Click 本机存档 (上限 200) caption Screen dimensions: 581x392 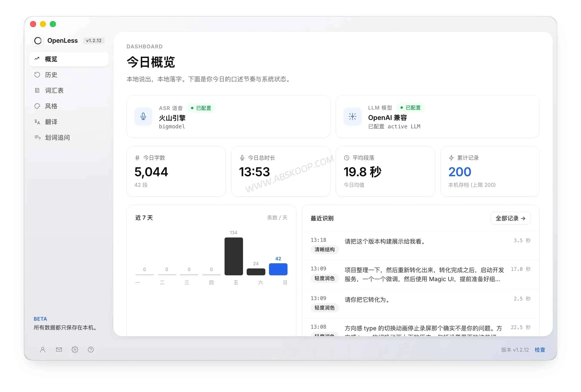tap(472, 185)
